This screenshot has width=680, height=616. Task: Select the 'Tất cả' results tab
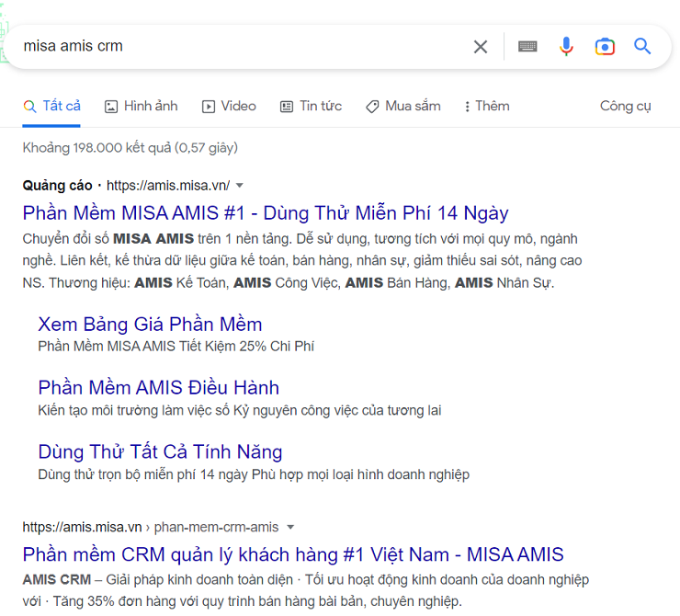coord(51,107)
